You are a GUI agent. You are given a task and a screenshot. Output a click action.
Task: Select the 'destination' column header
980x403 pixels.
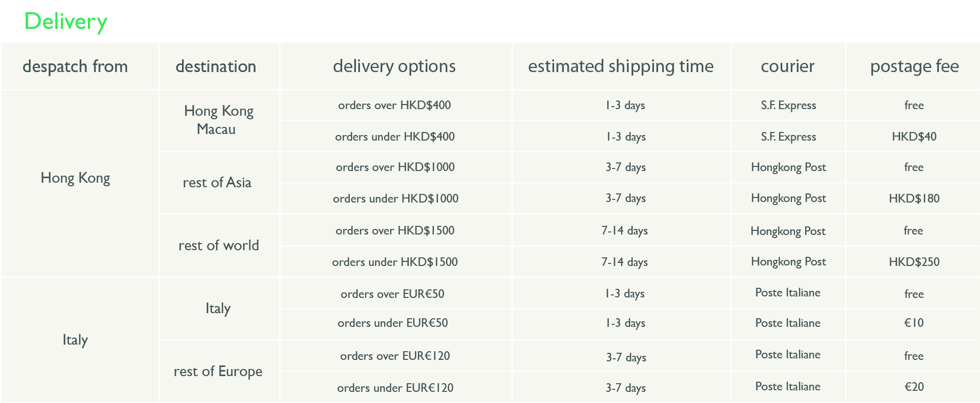click(x=216, y=66)
